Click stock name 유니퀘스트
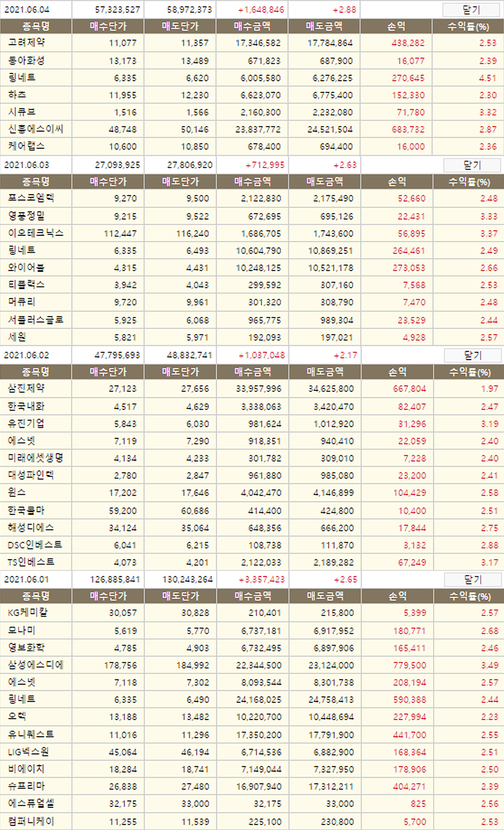504x830 pixels. coord(31,735)
